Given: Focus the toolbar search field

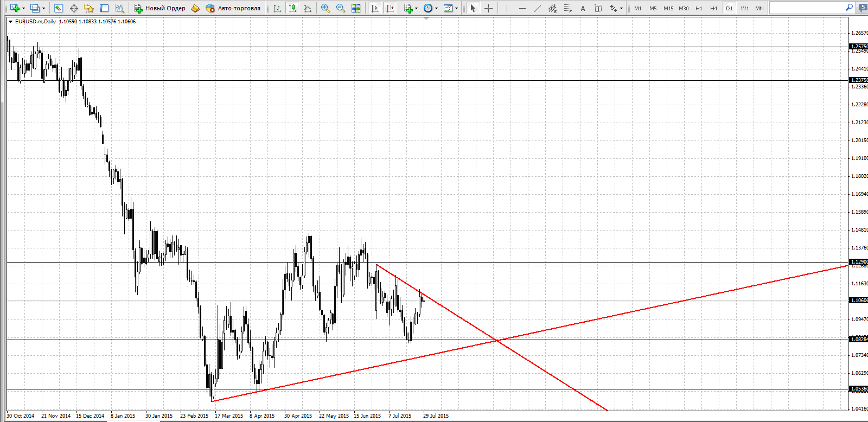Looking at the screenshot, I should point(807,8).
